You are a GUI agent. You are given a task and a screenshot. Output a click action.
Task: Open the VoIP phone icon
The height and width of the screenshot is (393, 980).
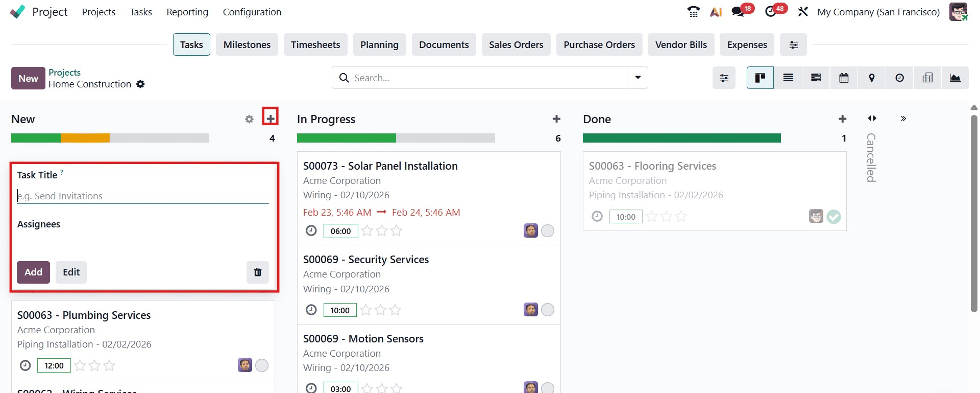[x=693, y=12]
